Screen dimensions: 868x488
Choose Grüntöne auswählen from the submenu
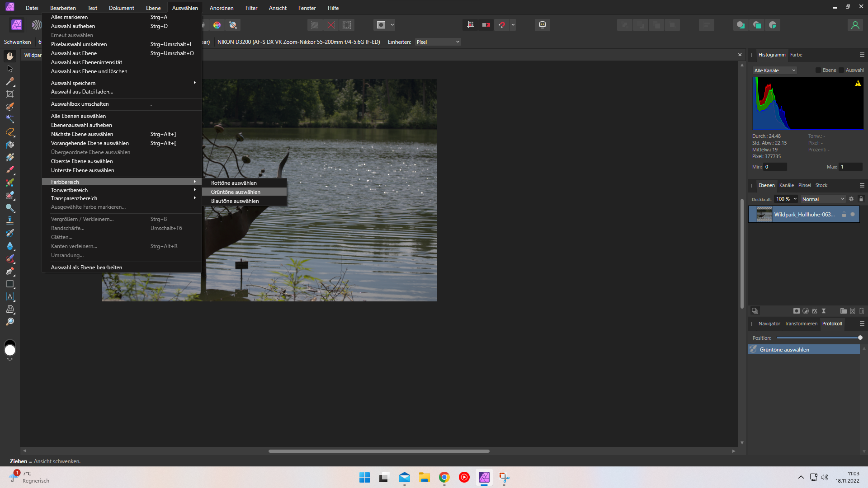pos(236,192)
